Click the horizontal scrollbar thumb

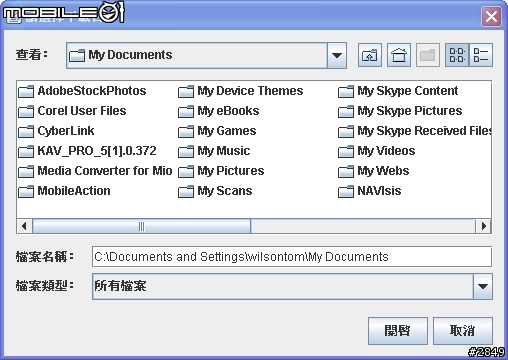(141, 226)
